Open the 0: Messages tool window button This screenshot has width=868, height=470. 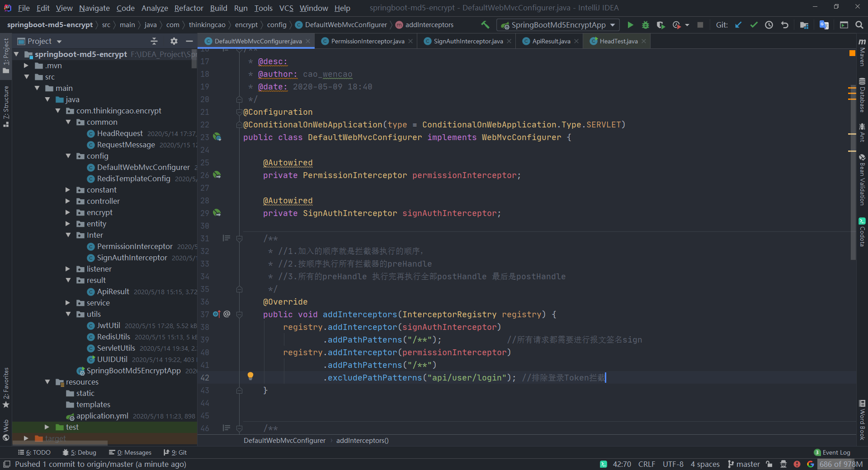(x=130, y=452)
